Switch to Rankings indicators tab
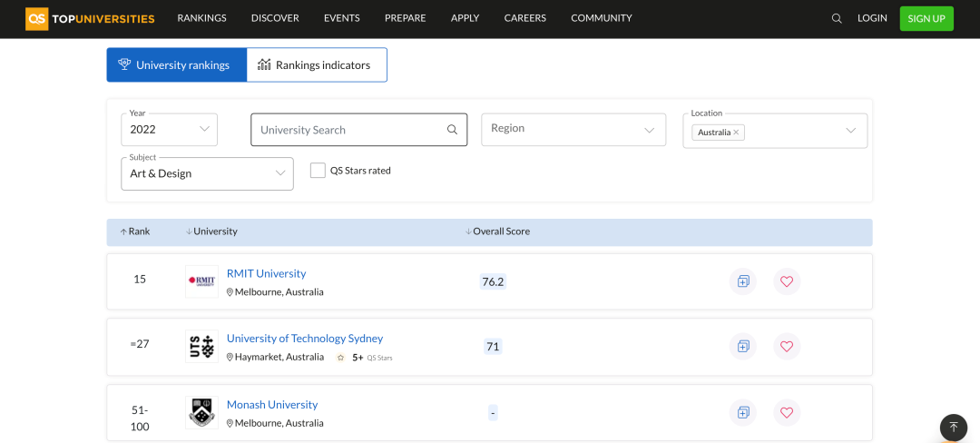Image resolution: width=980 pixels, height=443 pixels. [317, 65]
